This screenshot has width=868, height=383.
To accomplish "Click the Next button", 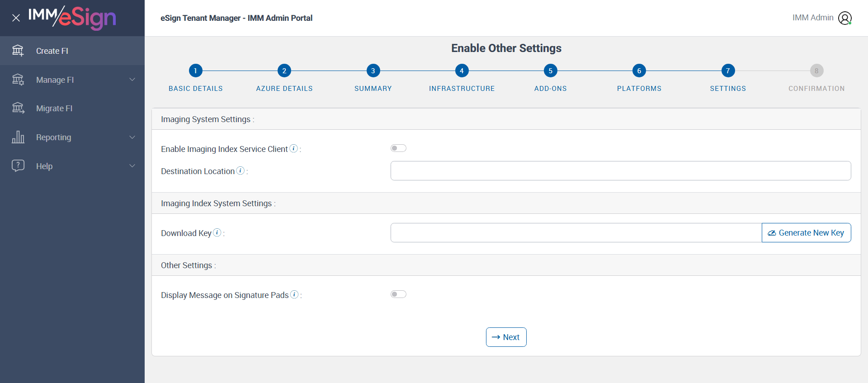I will (506, 337).
